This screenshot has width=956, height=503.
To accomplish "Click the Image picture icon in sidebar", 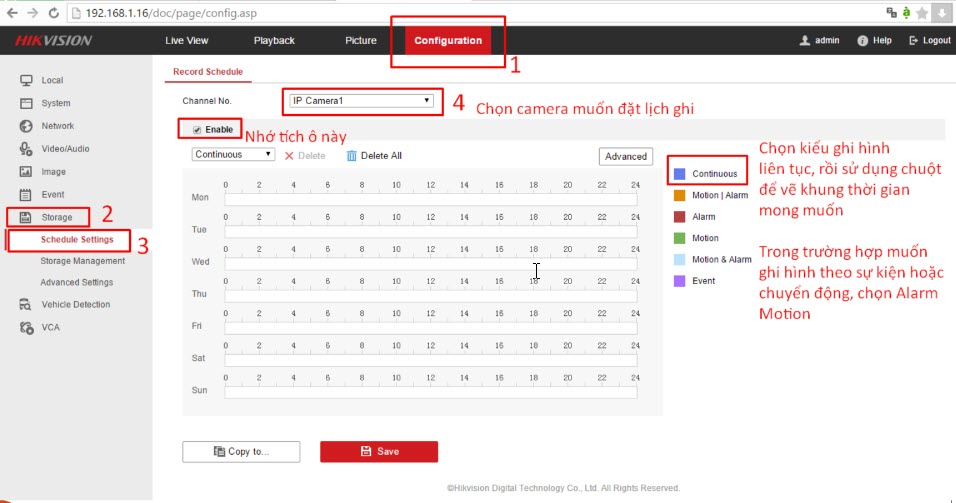I will [27, 172].
